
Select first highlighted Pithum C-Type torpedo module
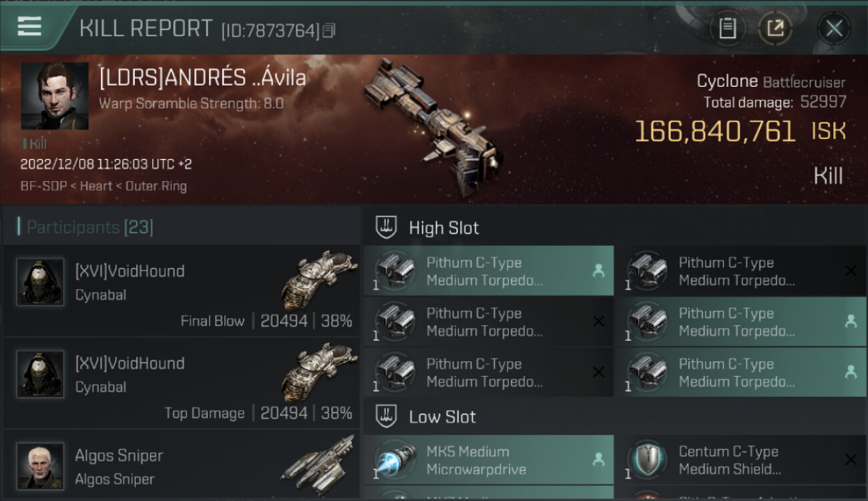tap(488, 271)
